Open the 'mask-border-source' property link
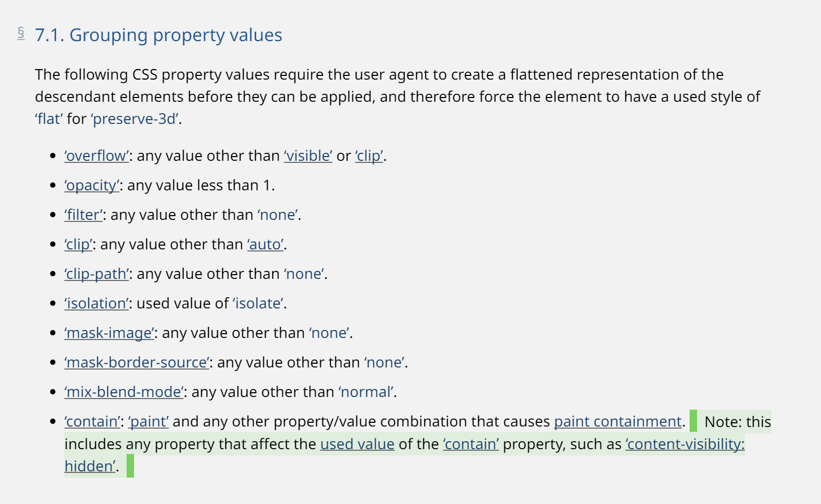The width and height of the screenshot is (821, 504). (137, 363)
